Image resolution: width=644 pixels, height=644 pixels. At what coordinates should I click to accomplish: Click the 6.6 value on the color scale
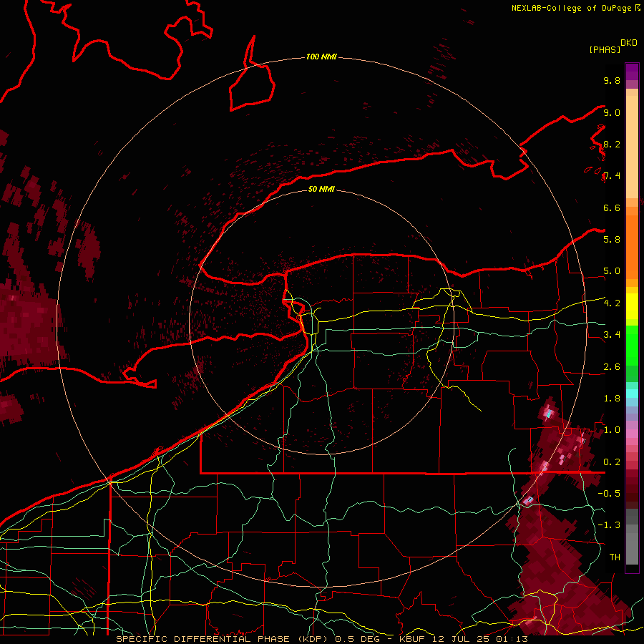pos(612,208)
